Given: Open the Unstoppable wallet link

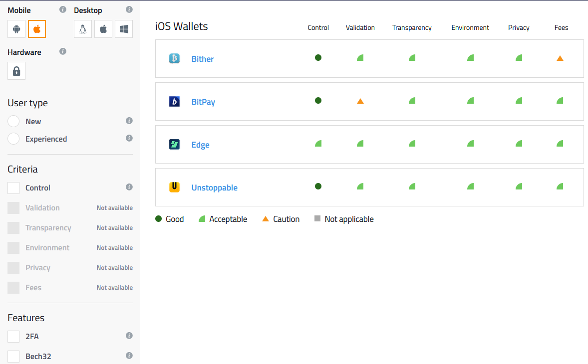Looking at the screenshot, I should (215, 187).
